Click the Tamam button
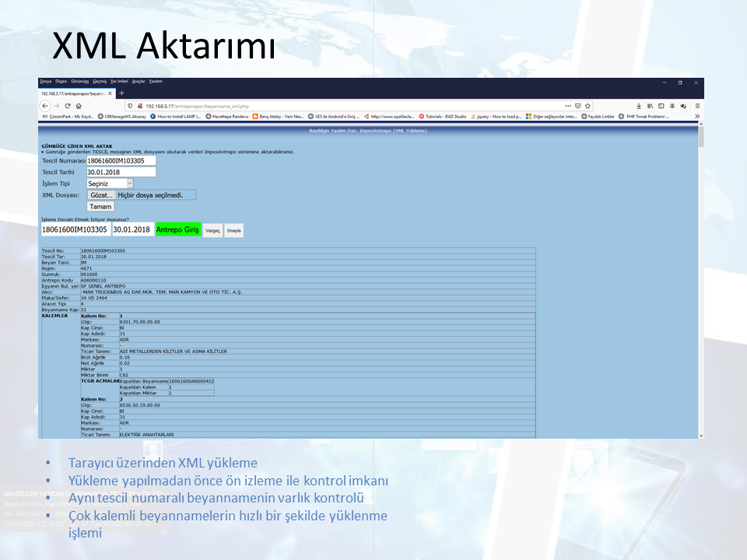 click(x=100, y=206)
